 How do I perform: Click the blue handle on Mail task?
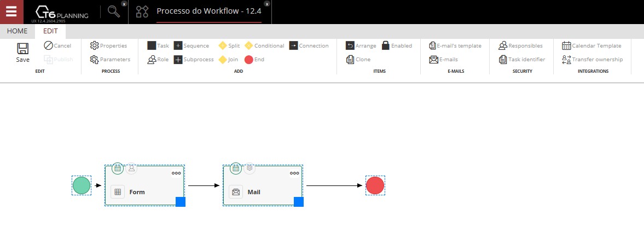(299, 201)
